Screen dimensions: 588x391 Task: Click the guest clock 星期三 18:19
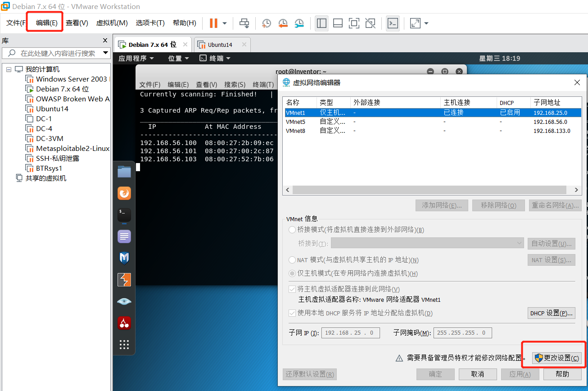500,59
